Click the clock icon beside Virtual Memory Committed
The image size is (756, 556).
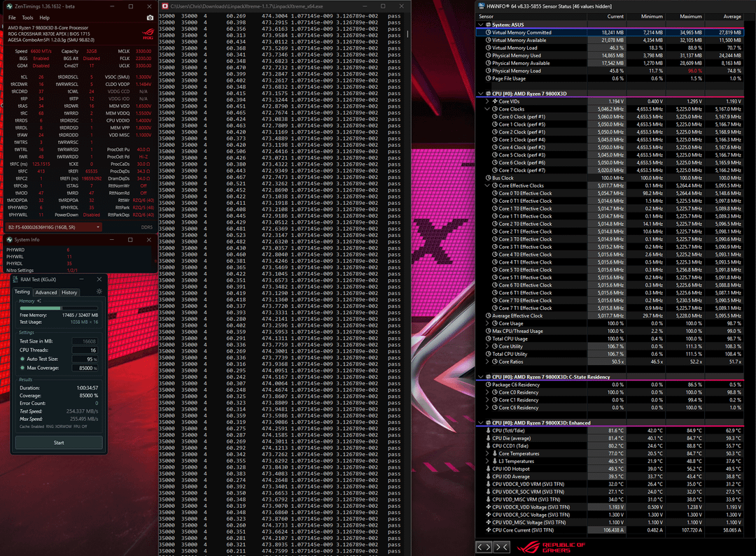[x=488, y=32]
